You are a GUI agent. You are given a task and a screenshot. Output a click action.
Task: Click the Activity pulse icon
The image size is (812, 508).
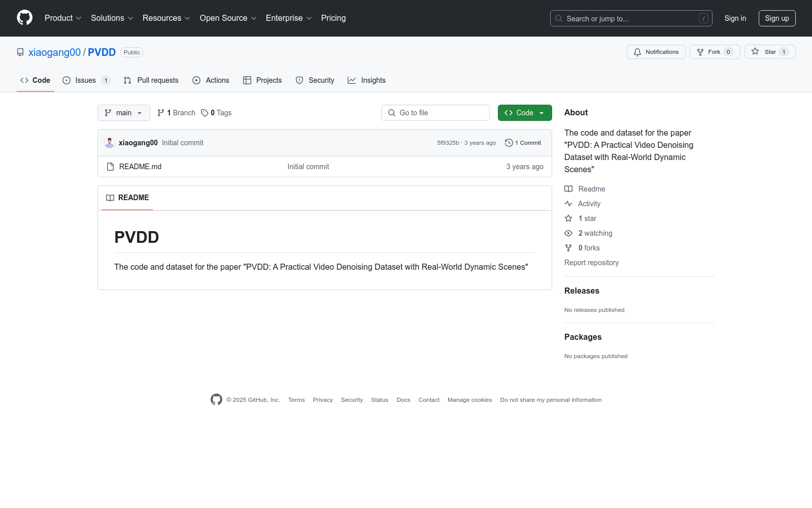point(568,204)
